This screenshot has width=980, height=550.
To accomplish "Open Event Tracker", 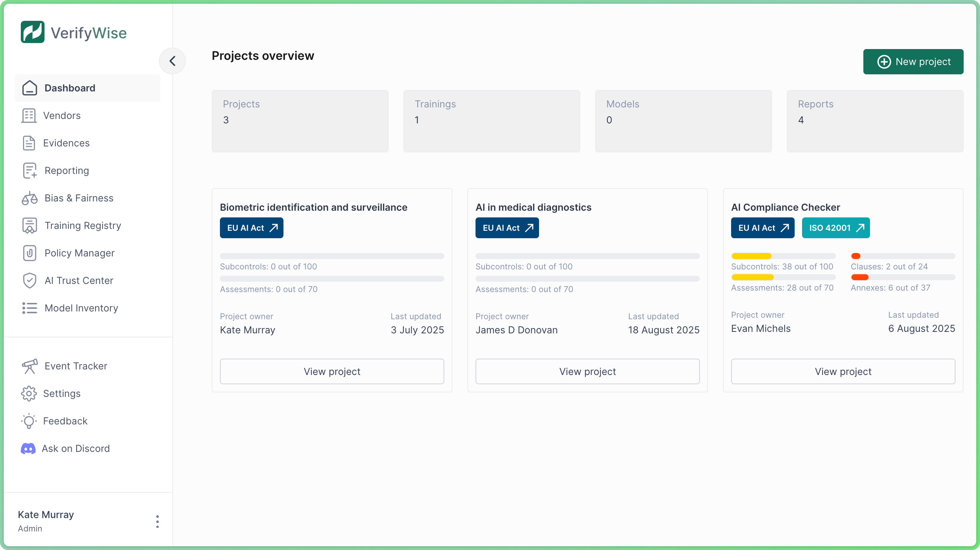I will [x=88, y=366].
